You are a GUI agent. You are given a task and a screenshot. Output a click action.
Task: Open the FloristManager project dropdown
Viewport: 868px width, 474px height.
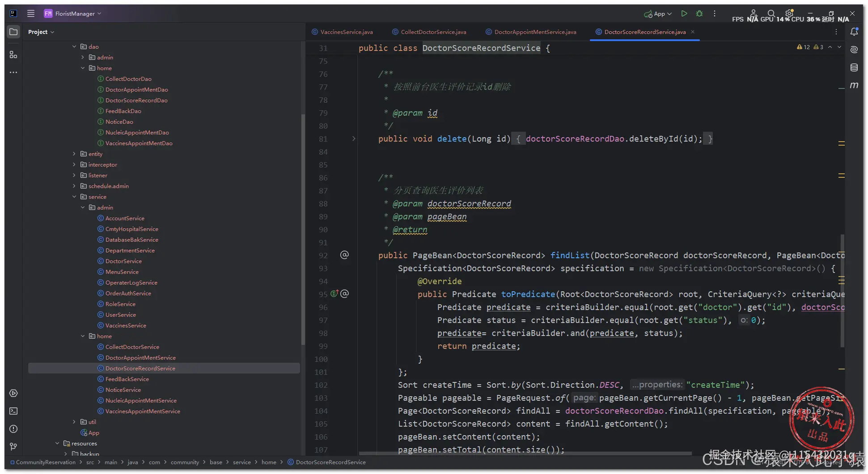click(72, 13)
